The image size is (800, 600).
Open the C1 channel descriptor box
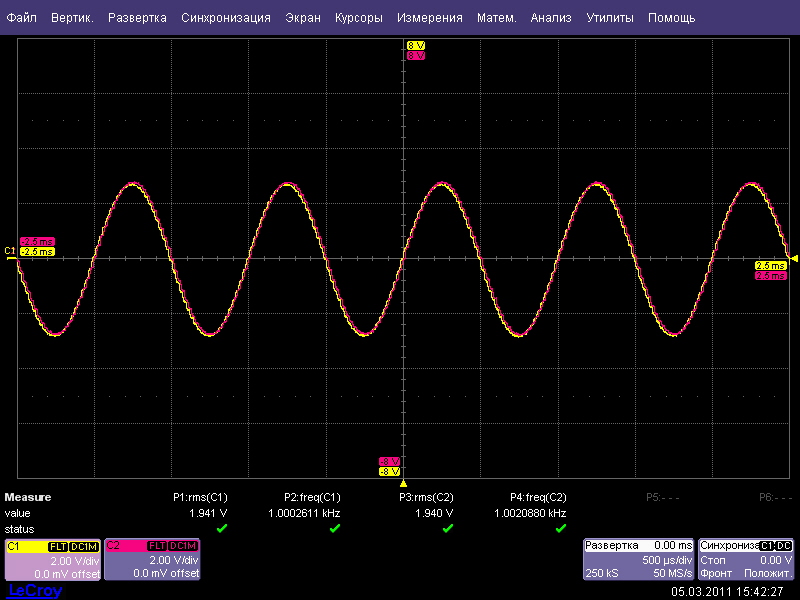coord(52,560)
